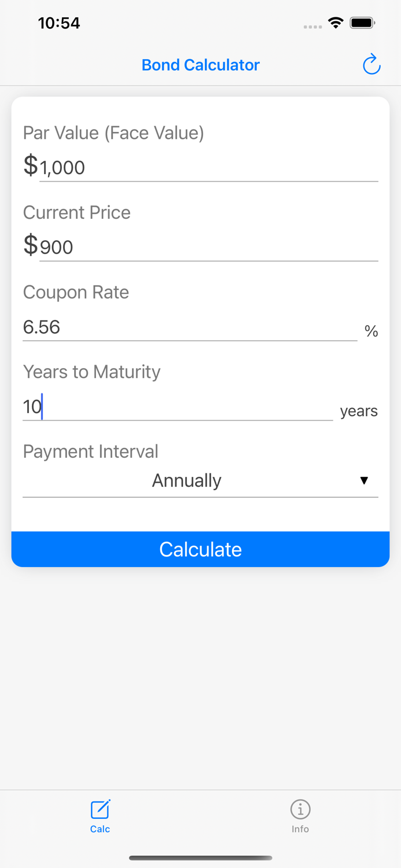Click the Wi-Fi icon in the status bar
401x868 pixels.
pyautogui.click(x=336, y=22)
